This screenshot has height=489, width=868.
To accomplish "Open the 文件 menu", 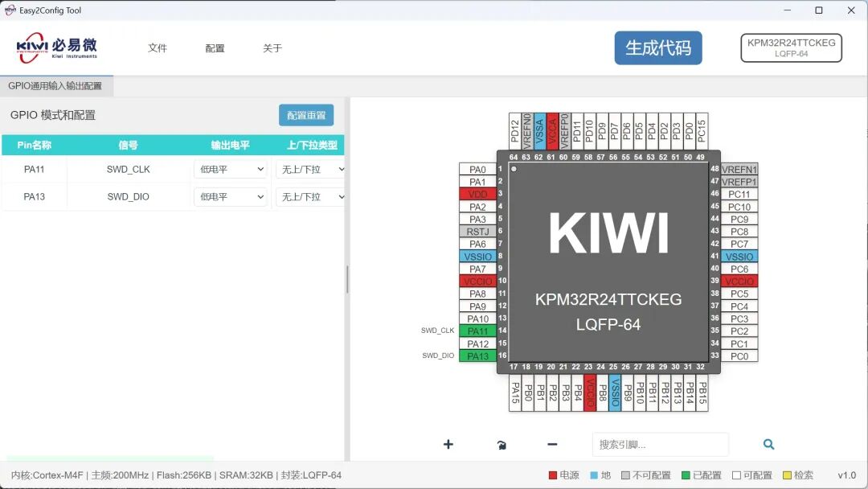I will coord(158,48).
